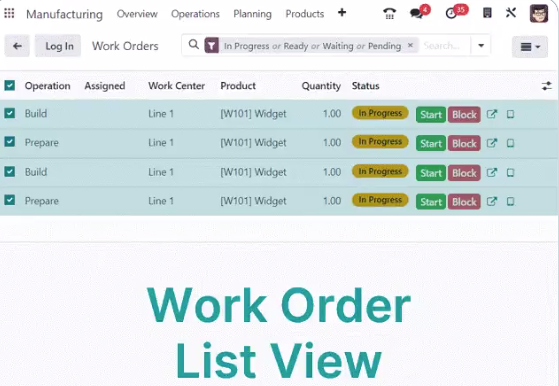Click the Work Orders breadcrumb title

pyautogui.click(x=125, y=46)
